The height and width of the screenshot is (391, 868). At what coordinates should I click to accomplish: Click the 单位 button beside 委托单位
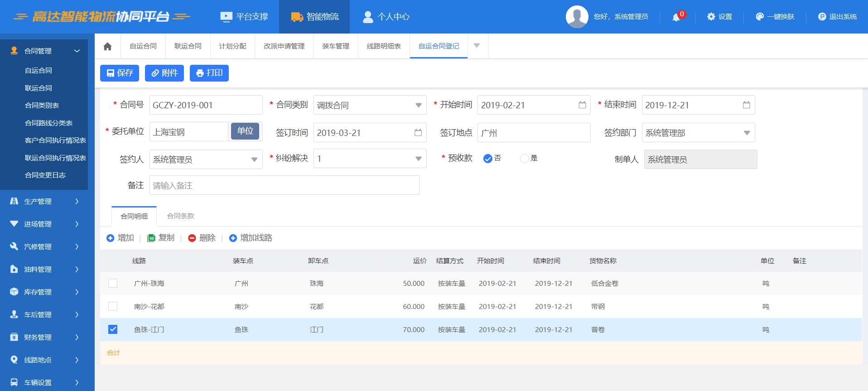coord(245,131)
